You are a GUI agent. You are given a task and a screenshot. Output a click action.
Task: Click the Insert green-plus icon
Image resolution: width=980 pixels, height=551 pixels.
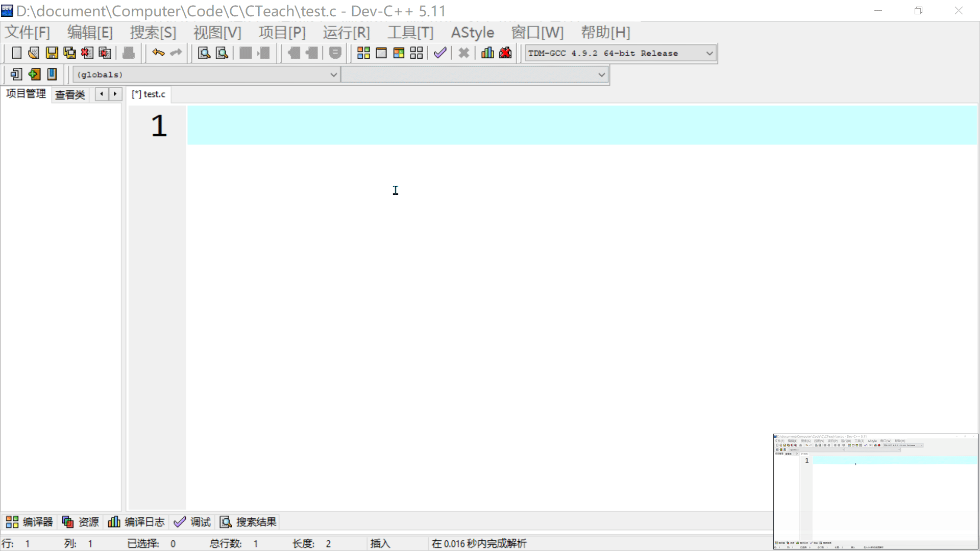coord(34,74)
